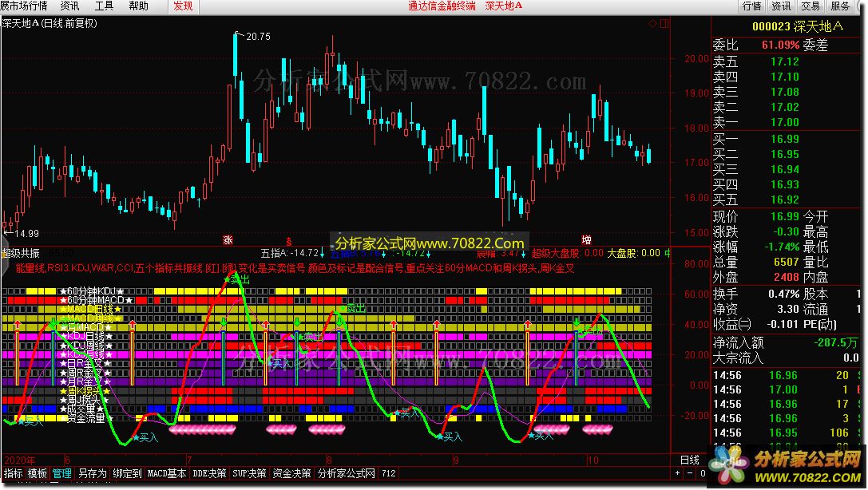The width and height of the screenshot is (868, 490).
Task: Select the SUP决策 indicator tab
Action: pyautogui.click(x=249, y=473)
